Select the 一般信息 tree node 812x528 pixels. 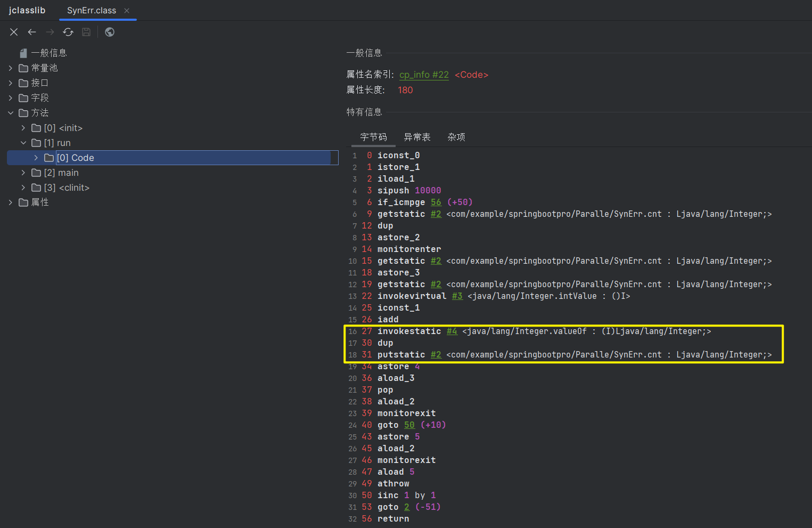pyautogui.click(x=49, y=53)
